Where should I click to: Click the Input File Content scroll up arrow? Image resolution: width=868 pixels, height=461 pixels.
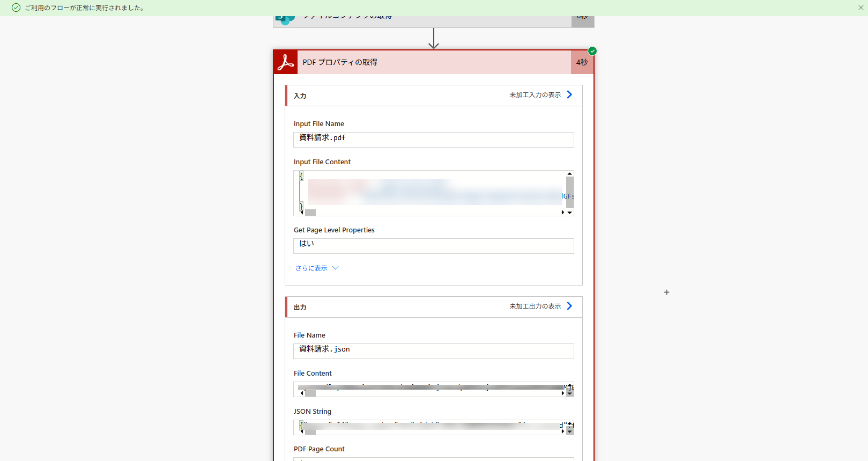click(570, 173)
